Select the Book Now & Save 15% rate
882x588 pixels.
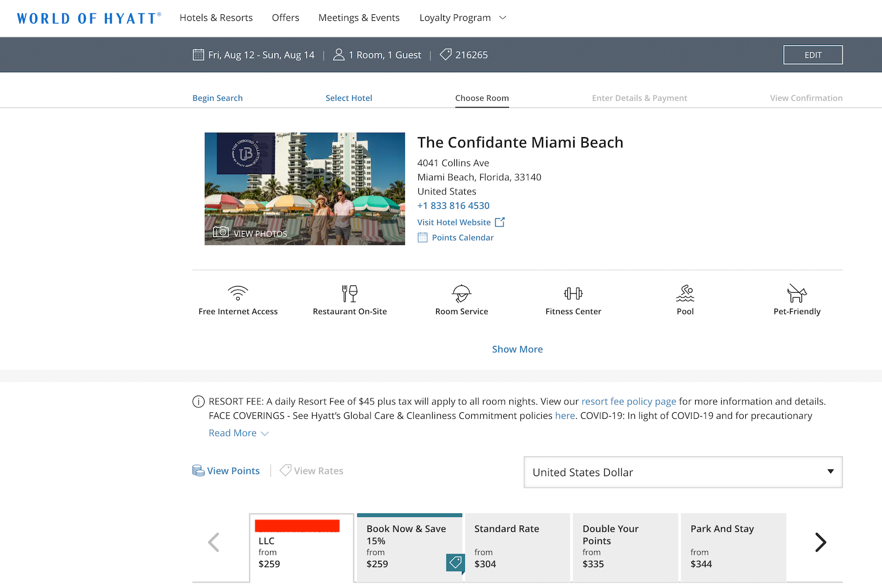pyautogui.click(x=409, y=546)
